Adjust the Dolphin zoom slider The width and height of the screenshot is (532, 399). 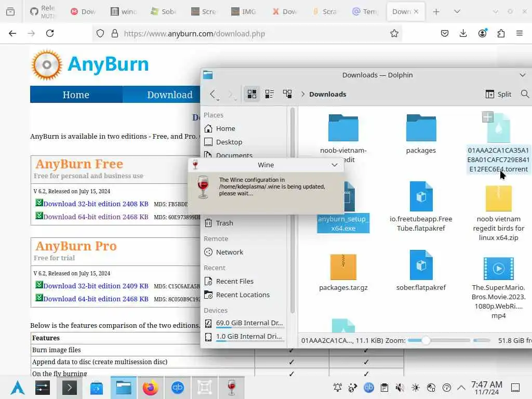click(438, 340)
